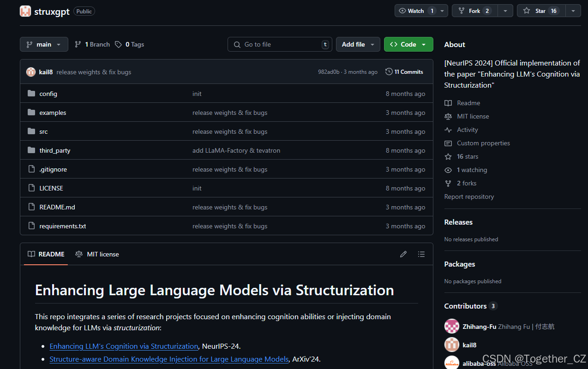Click the kail8 contributor avatar
588x369 pixels.
pos(452,345)
